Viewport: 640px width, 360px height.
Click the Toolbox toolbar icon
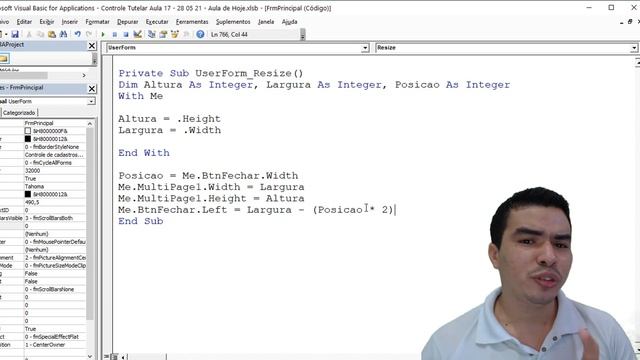tap(186, 34)
